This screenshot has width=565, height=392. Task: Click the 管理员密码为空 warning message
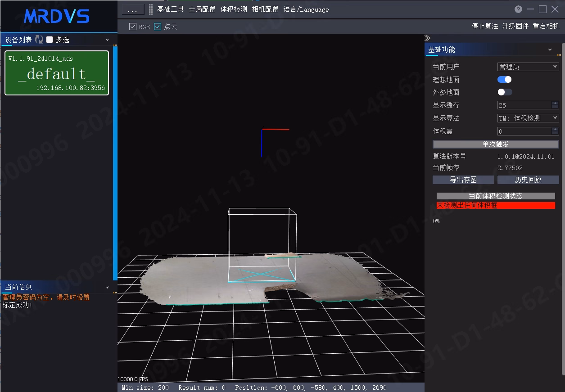[46, 297]
